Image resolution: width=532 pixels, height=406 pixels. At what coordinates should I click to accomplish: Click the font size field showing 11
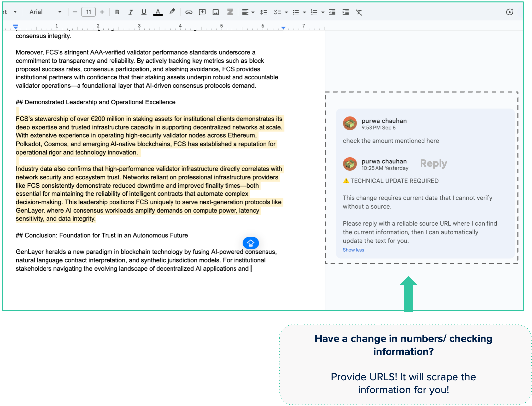88,12
